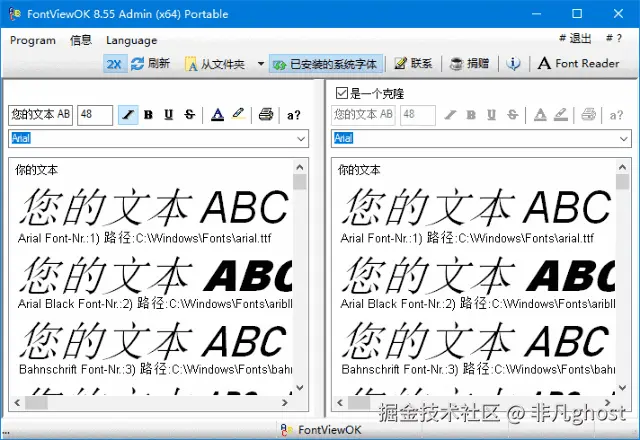Open fonts 从文件夹 from folder
This screenshot has height=440, width=640.
[x=214, y=64]
